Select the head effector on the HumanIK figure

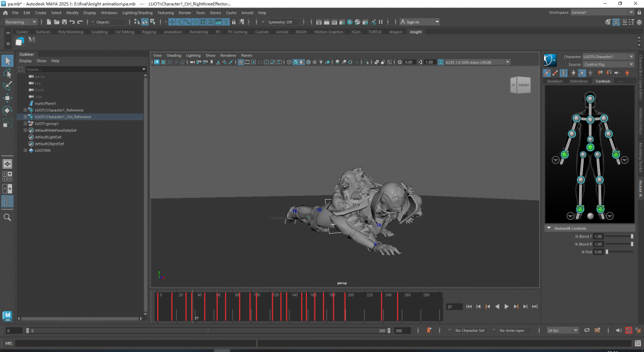[590, 99]
